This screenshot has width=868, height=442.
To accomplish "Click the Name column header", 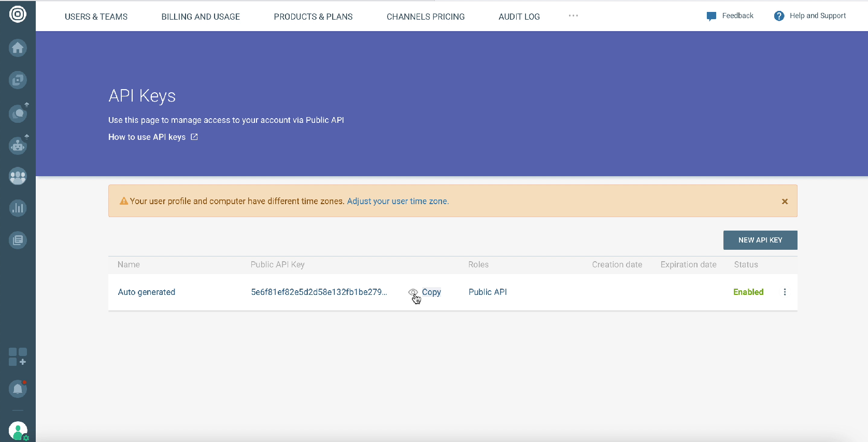I will click(x=129, y=265).
